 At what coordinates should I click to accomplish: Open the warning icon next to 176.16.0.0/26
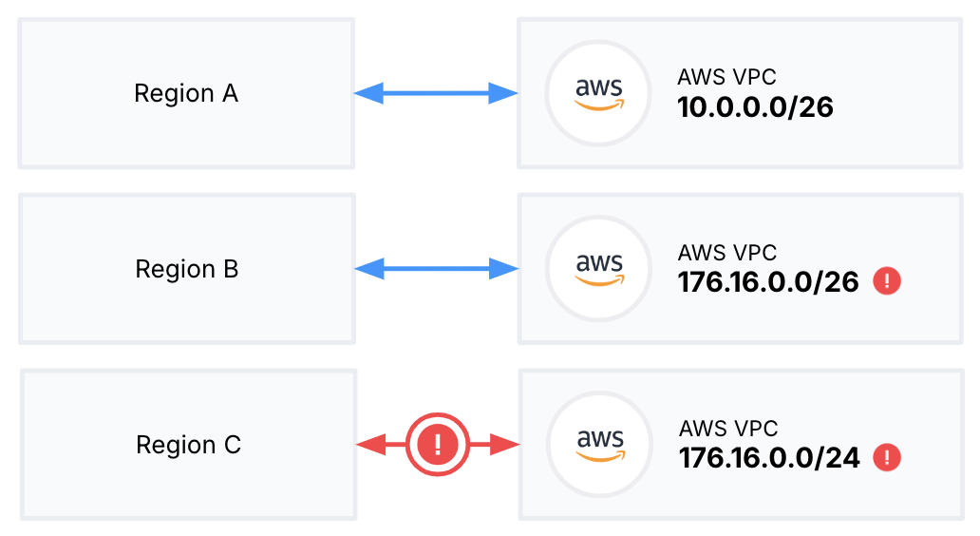click(887, 281)
